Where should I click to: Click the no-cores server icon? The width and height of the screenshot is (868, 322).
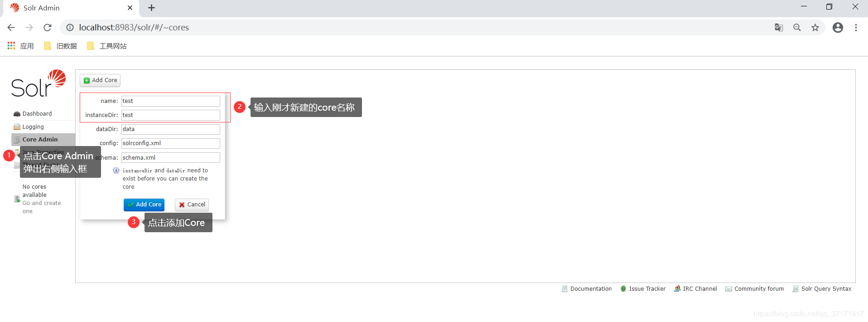17,199
